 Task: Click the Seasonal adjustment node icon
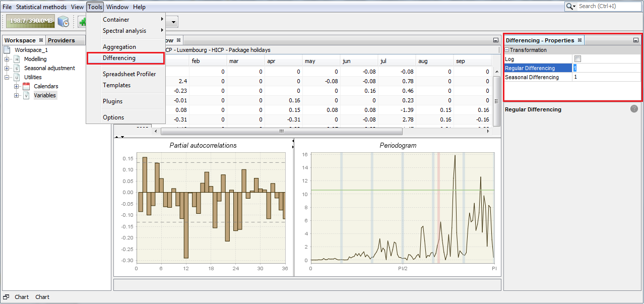17,68
